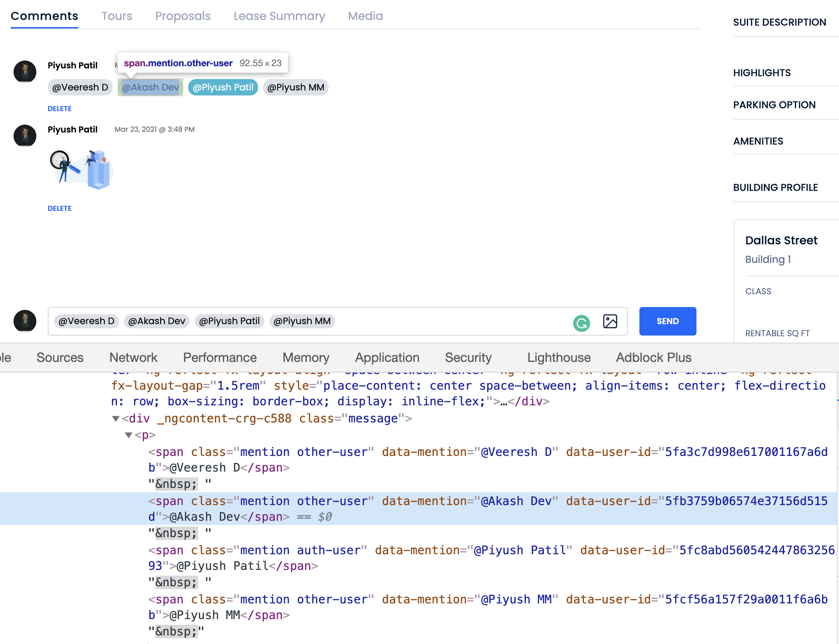Open the illustration thumbnail in second comment

82,170
